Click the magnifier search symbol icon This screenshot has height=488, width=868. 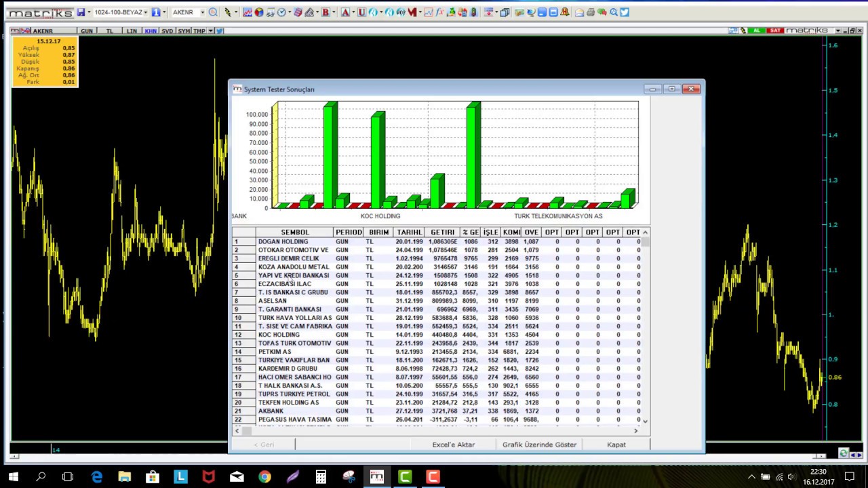tap(213, 12)
